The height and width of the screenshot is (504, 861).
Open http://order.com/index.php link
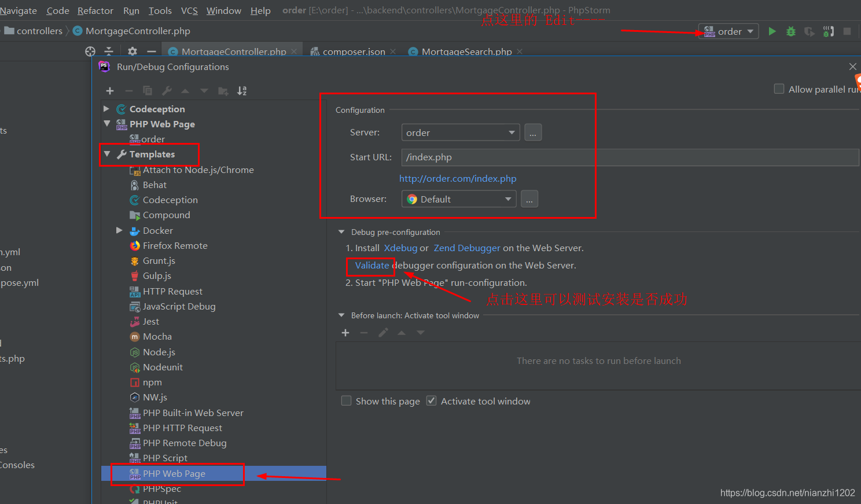click(x=458, y=178)
